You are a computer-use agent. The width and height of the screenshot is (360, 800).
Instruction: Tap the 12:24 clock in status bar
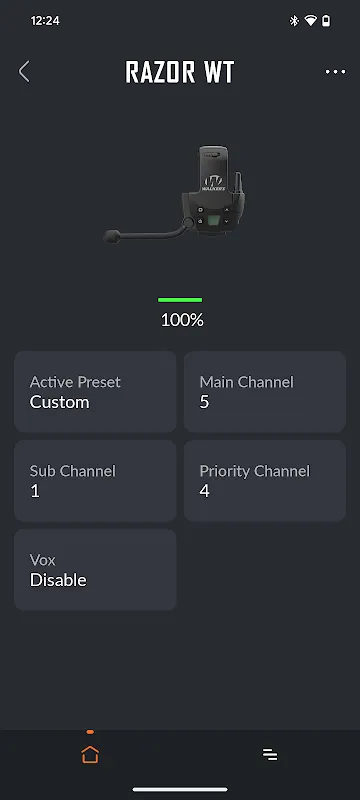pos(45,21)
